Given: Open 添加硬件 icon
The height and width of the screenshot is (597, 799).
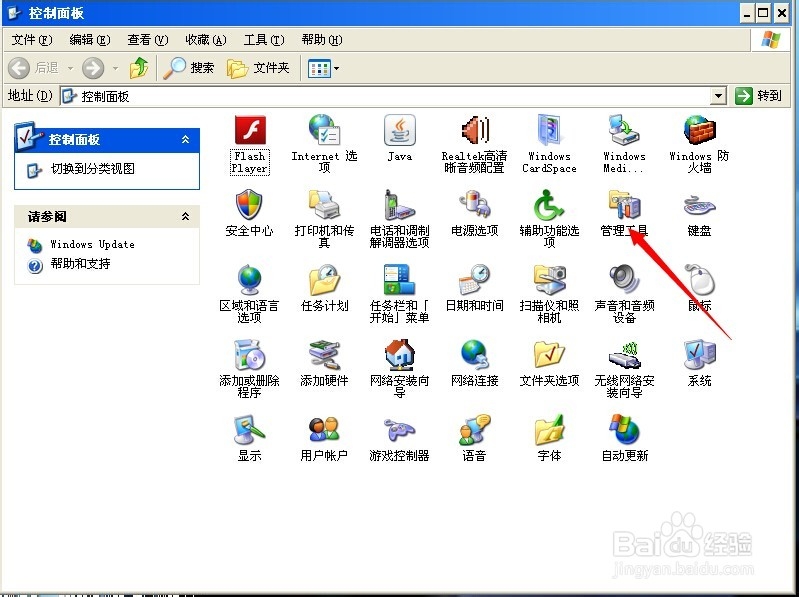Looking at the screenshot, I should 324,355.
